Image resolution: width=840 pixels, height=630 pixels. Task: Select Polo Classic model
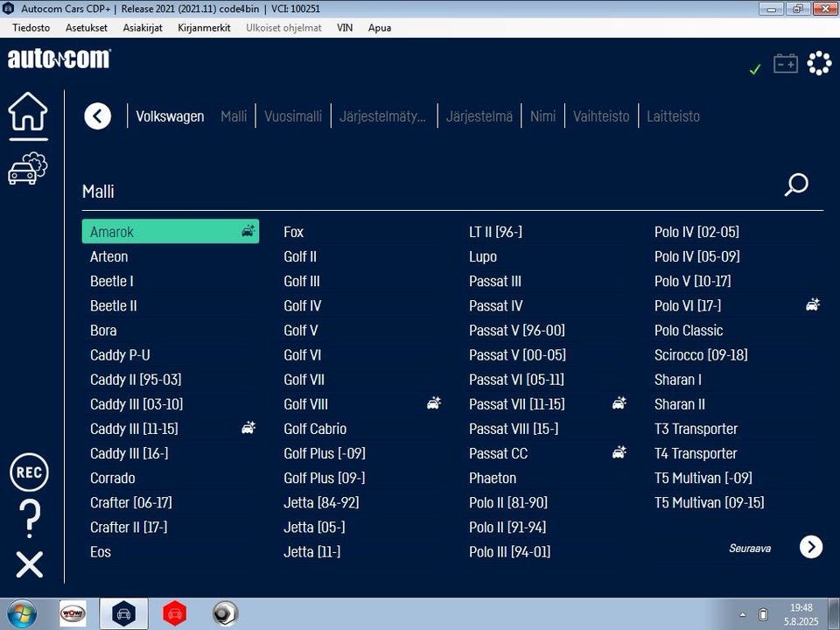tap(689, 331)
